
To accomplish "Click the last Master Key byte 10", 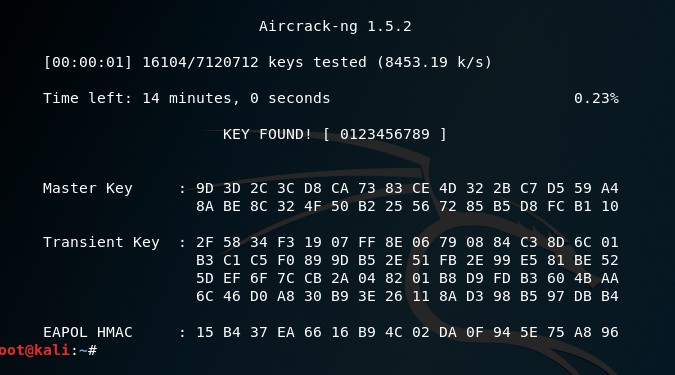I will click(x=610, y=206).
